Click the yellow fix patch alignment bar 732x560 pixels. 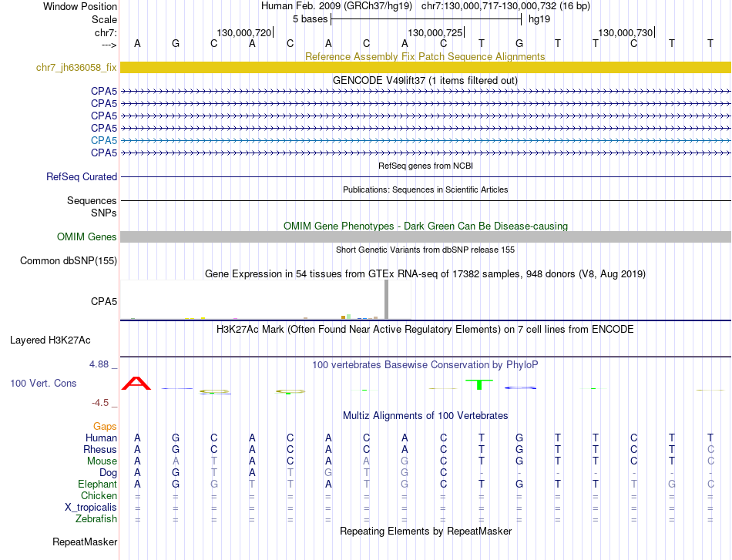(x=425, y=67)
